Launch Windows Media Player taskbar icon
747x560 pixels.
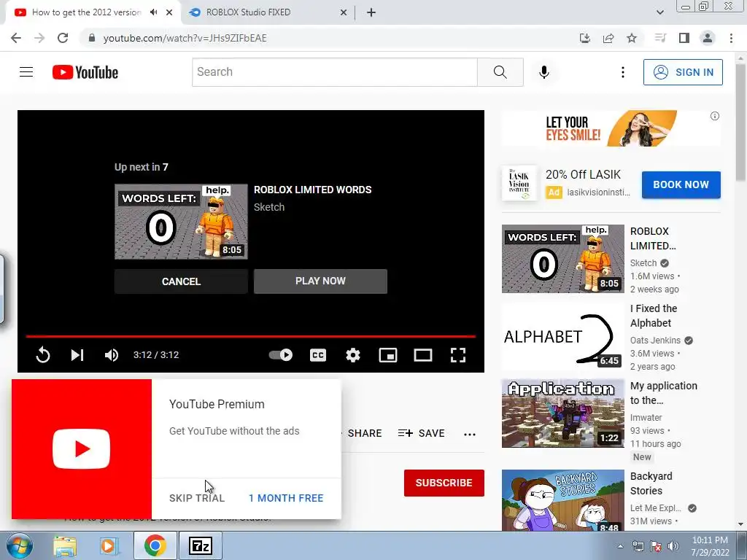[x=109, y=546]
